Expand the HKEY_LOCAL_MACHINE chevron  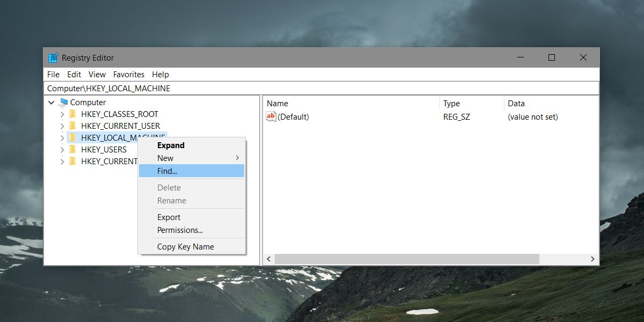click(62, 138)
